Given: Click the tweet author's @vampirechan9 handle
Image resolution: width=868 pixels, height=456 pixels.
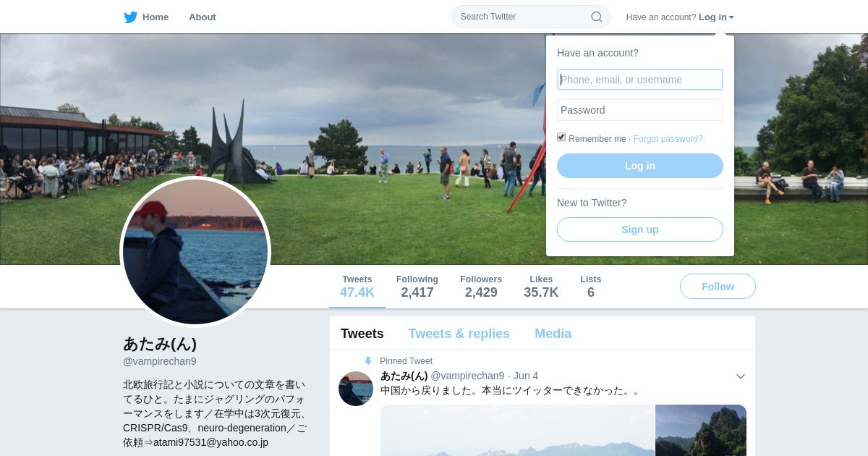Looking at the screenshot, I should pos(467,376).
